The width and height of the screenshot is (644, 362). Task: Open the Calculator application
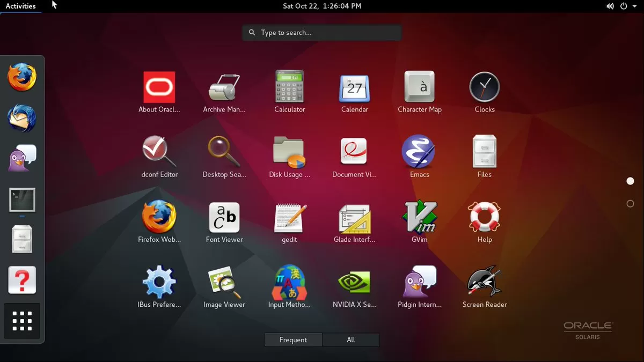click(289, 87)
